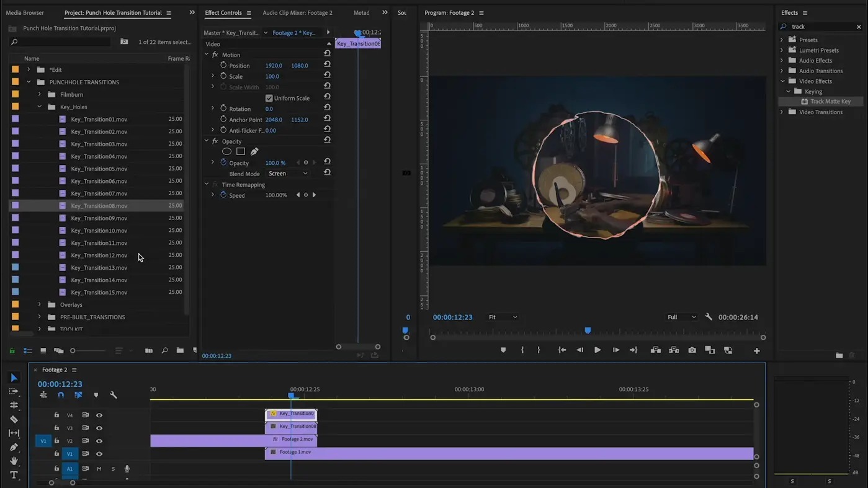Select the Type tool

pos(14,475)
